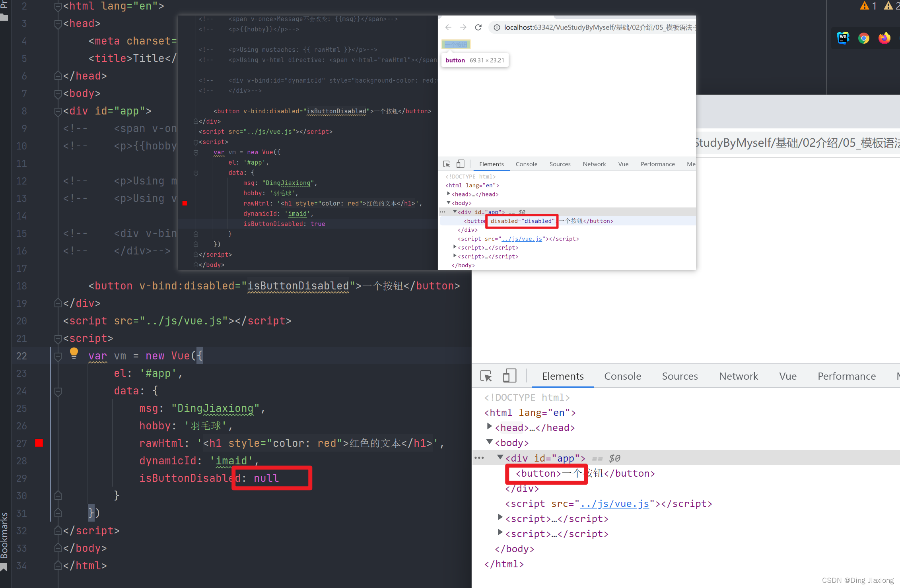Image resolution: width=900 pixels, height=588 pixels.
Task: Open the weak warning indicator showing 2
Action: [x=892, y=6]
